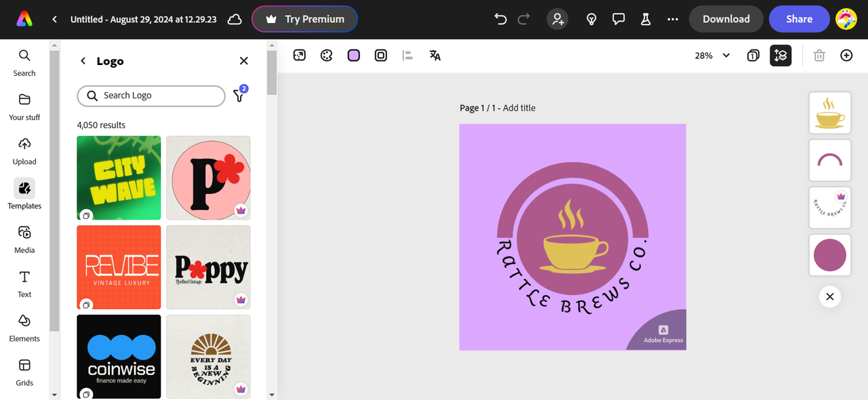Select the arc shape layer thumbnail

830,160
